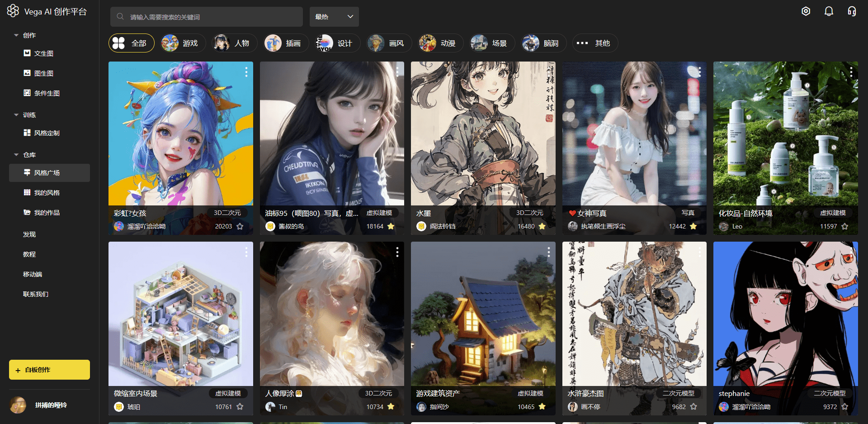Click the keyword search input field
Screen dimensions: 868x424
pyautogui.click(x=207, y=17)
